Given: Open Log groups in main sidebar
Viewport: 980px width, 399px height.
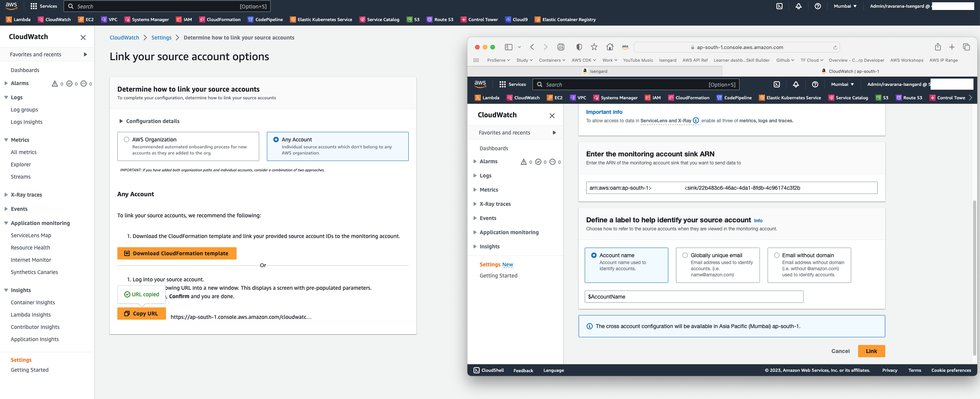Looking at the screenshot, I should coord(24,110).
